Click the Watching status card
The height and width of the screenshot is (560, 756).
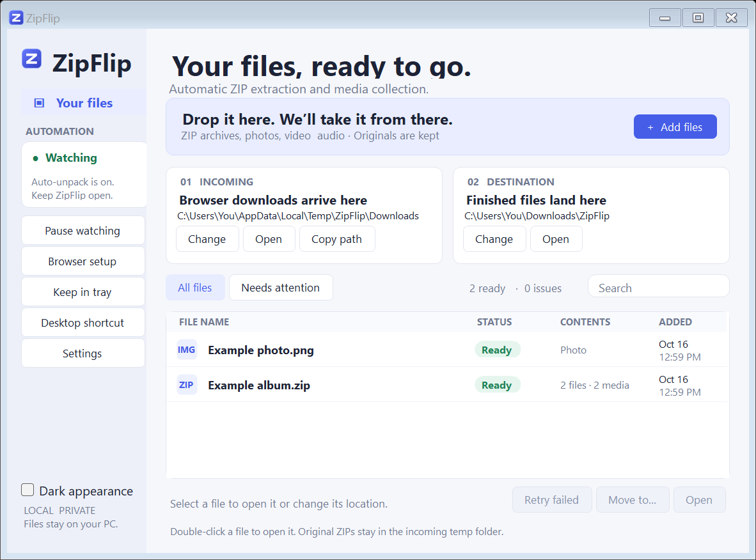tap(84, 175)
